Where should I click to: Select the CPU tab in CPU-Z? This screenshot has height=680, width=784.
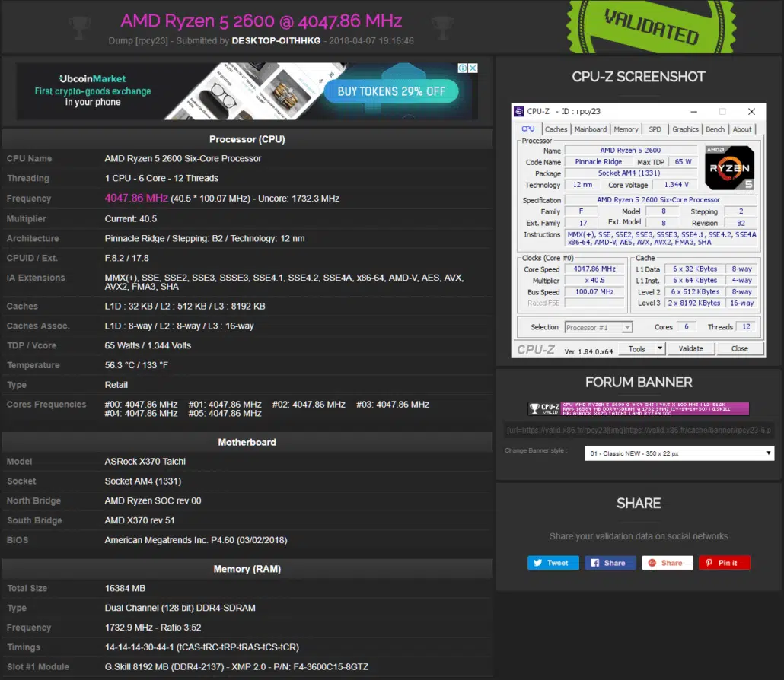pyautogui.click(x=528, y=129)
